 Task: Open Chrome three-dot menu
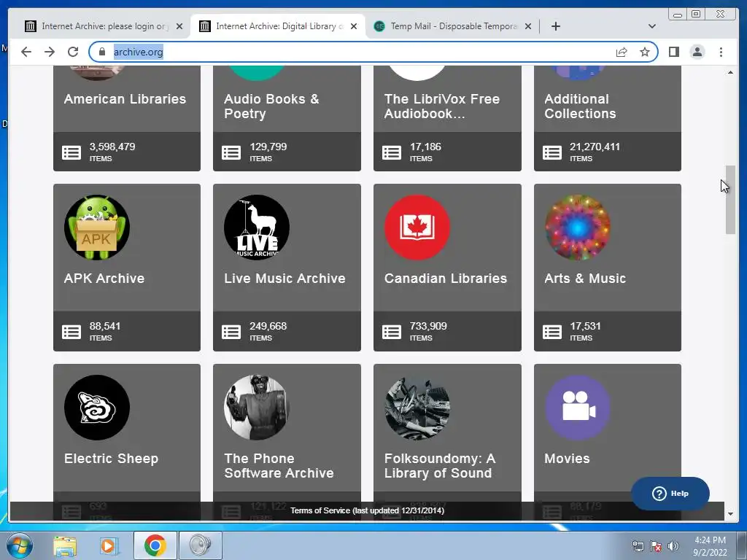click(721, 52)
